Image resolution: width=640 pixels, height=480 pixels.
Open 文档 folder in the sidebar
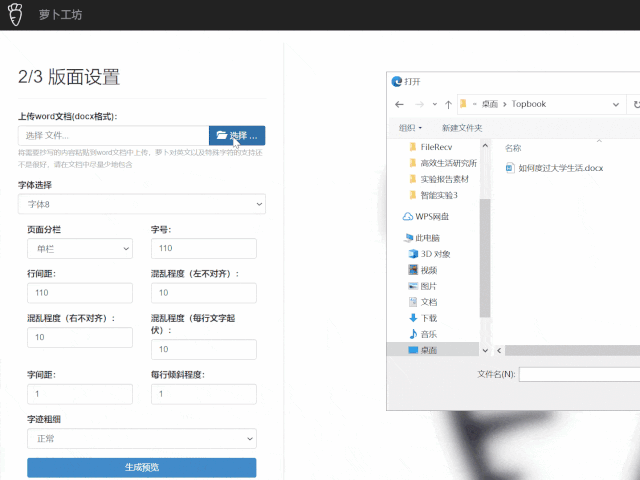click(423, 302)
